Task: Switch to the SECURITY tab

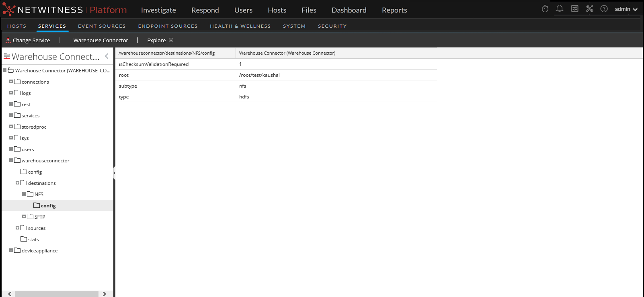Action: pos(332,26)
